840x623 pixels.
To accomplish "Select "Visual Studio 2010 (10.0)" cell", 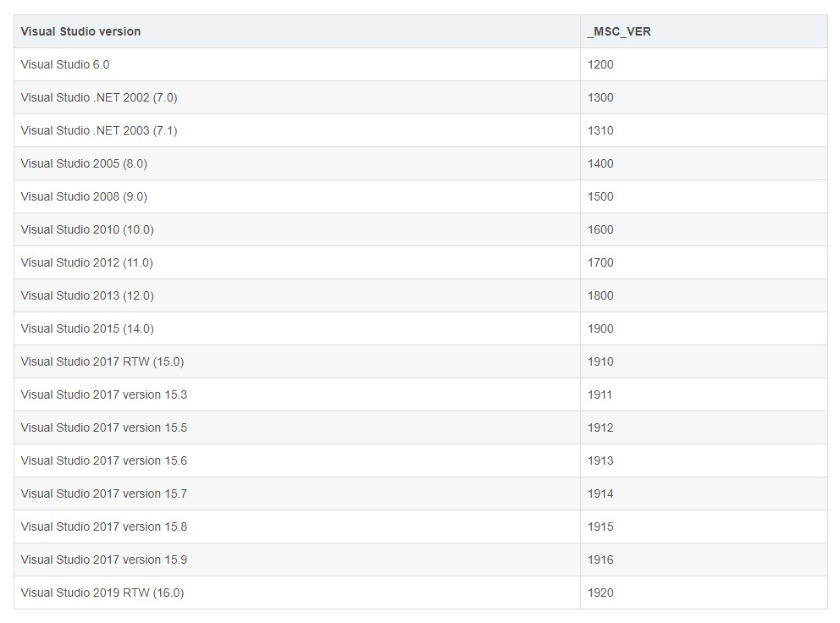I will pos(87,229).
